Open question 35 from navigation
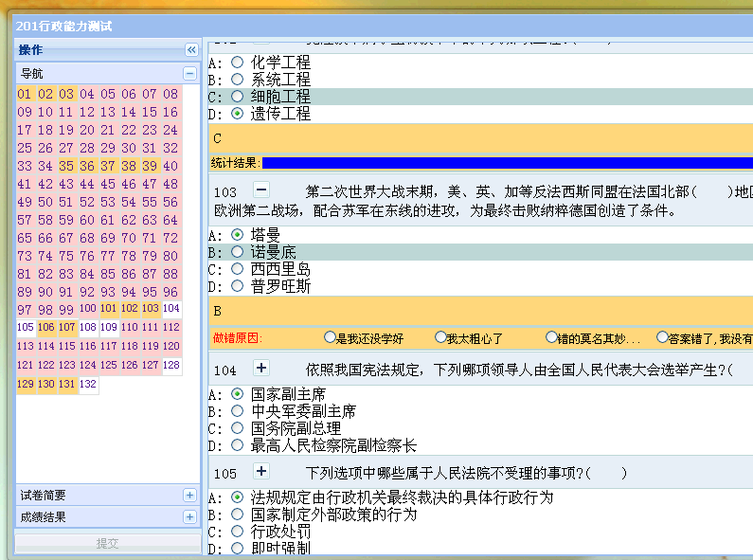753x560 pixels. pos(66,166)
